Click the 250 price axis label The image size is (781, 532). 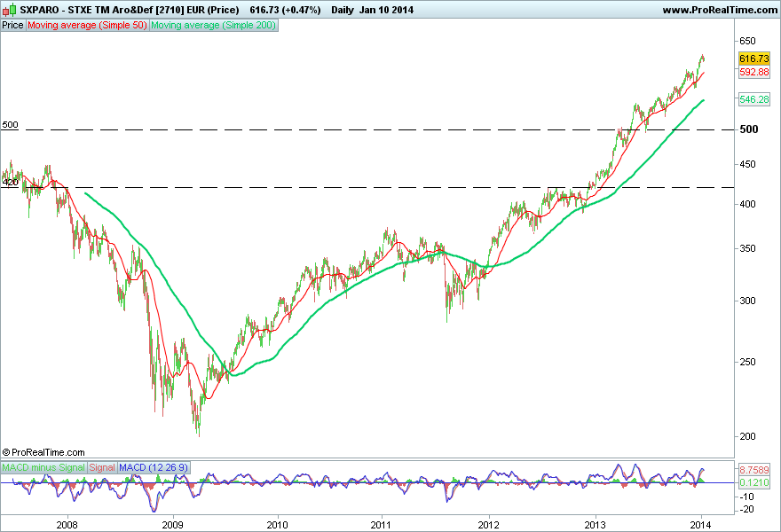[x=747, y=362]
